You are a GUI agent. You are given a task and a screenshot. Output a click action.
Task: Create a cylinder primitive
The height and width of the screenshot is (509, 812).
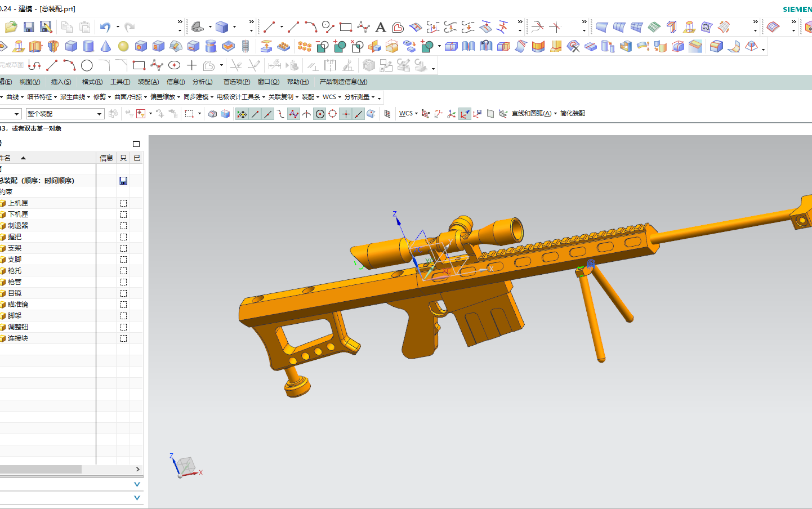(x=88, y=46)
